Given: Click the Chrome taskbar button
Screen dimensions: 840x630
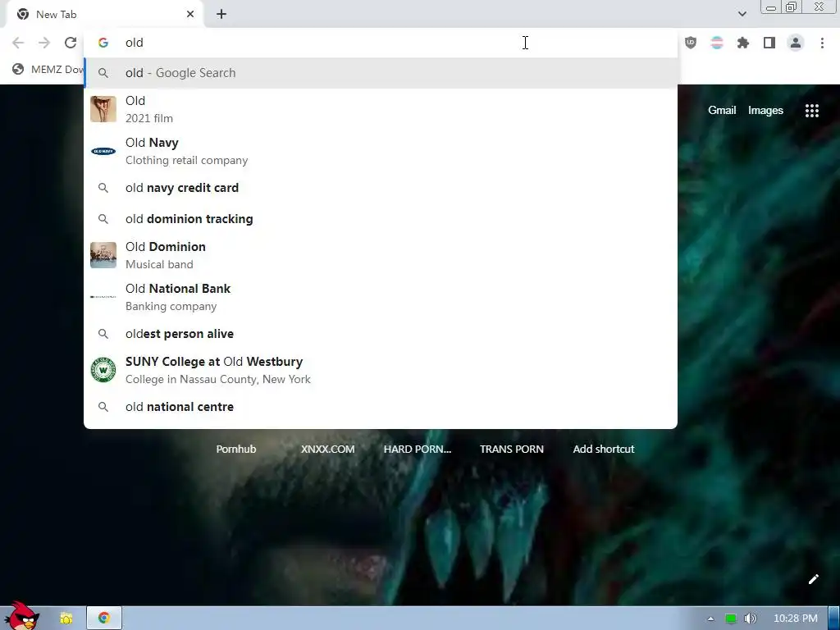Looking at the screenshot, I should [104, 619].
